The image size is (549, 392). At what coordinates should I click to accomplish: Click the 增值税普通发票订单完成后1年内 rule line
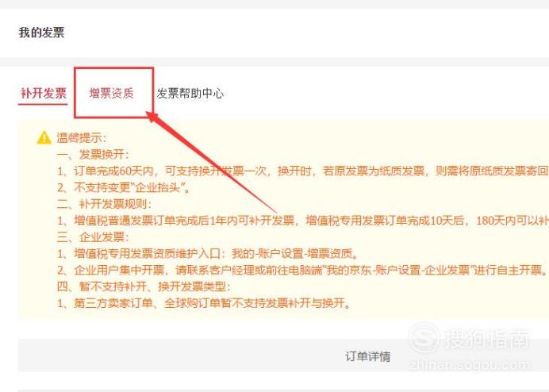pos(302,221)
